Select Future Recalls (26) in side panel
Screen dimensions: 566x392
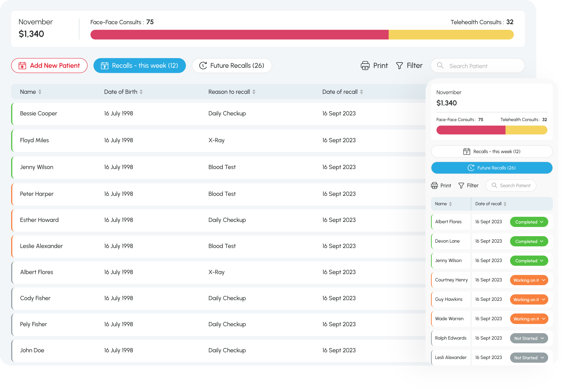[x=492, y=168]
